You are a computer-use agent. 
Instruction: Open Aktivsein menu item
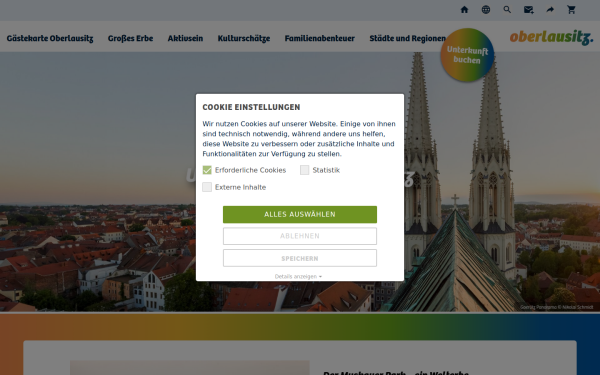pos(185,38)
